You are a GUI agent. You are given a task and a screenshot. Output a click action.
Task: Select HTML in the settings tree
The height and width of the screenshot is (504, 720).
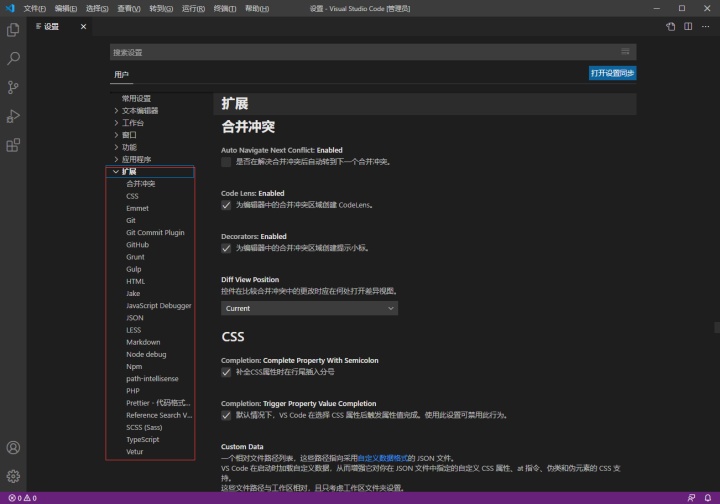[135, 281]
